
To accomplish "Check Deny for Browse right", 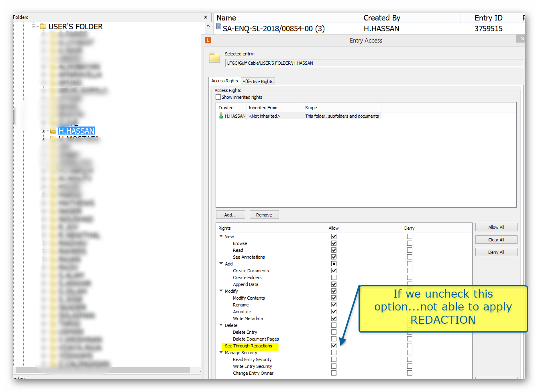I will tap(410, 243).
